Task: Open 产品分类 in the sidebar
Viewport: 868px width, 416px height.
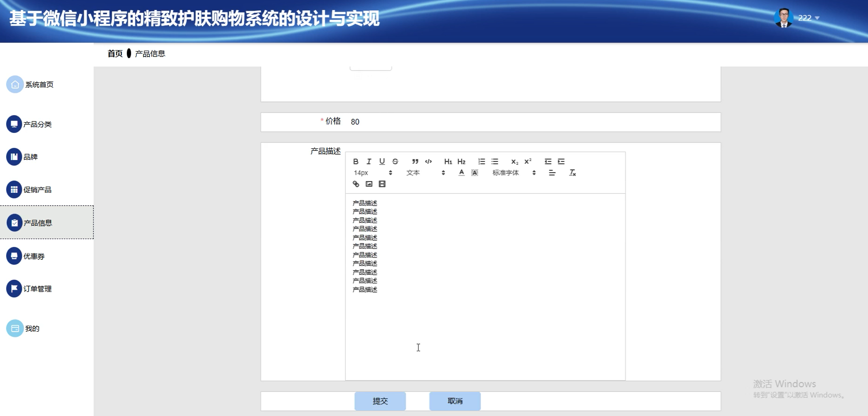Action: click(x=29, y=124)
